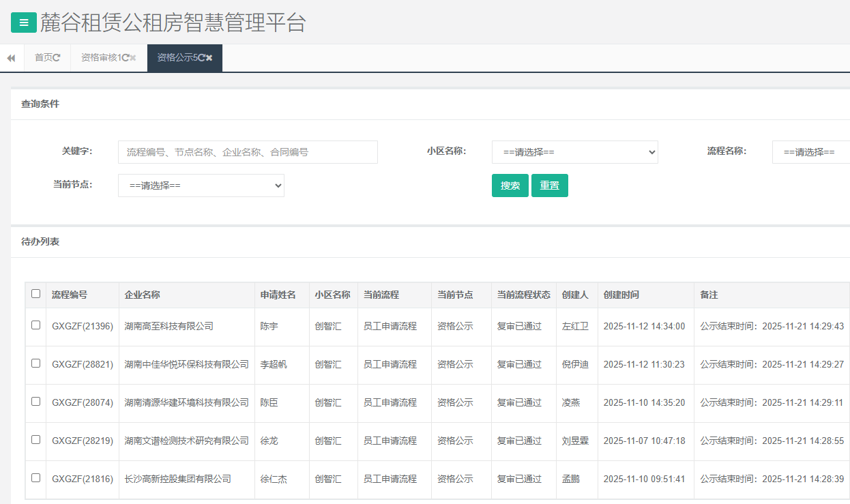Switch to the 首页 tab

pyautogui.click(x=43, y=58)
